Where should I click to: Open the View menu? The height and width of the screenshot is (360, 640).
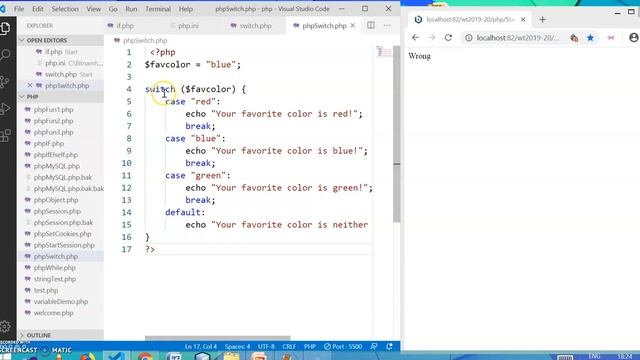[x=93, y=9]
